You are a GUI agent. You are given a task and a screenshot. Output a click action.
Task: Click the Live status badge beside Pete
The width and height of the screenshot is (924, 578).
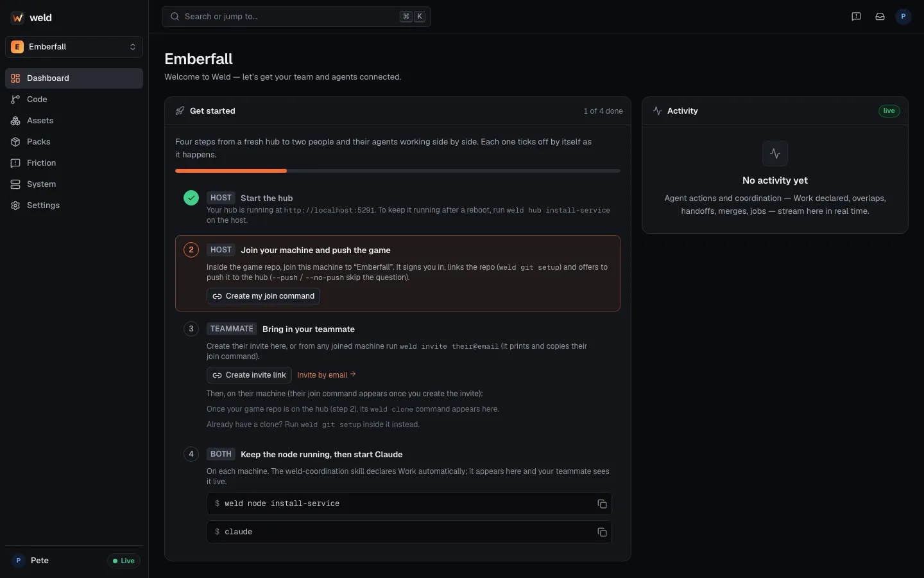[x=124, y=561]
